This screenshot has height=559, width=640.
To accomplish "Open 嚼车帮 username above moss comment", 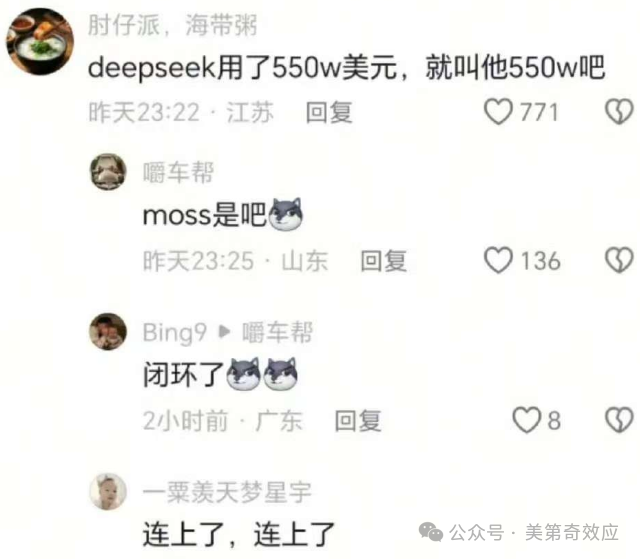I will pyautogui.click(x=178, y=172).
